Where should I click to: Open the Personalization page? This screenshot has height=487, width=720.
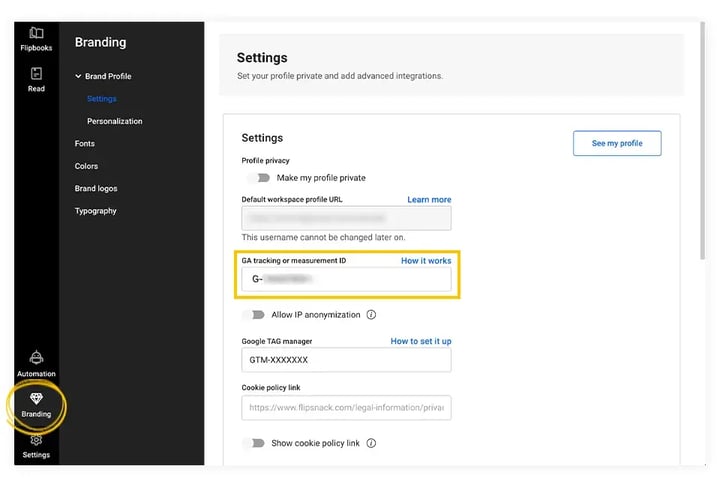click(x=115, y=121)
